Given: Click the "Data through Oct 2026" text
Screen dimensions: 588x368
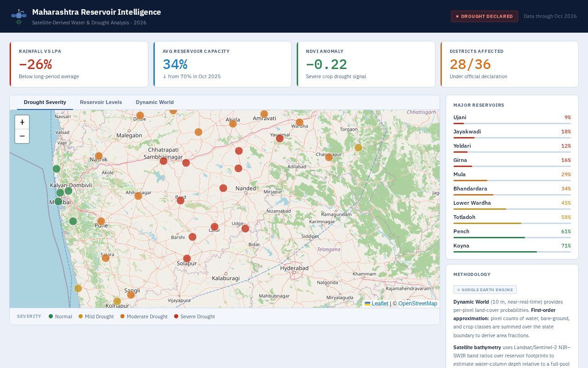Looking at the screenshot, I should [x=550, y=17].
